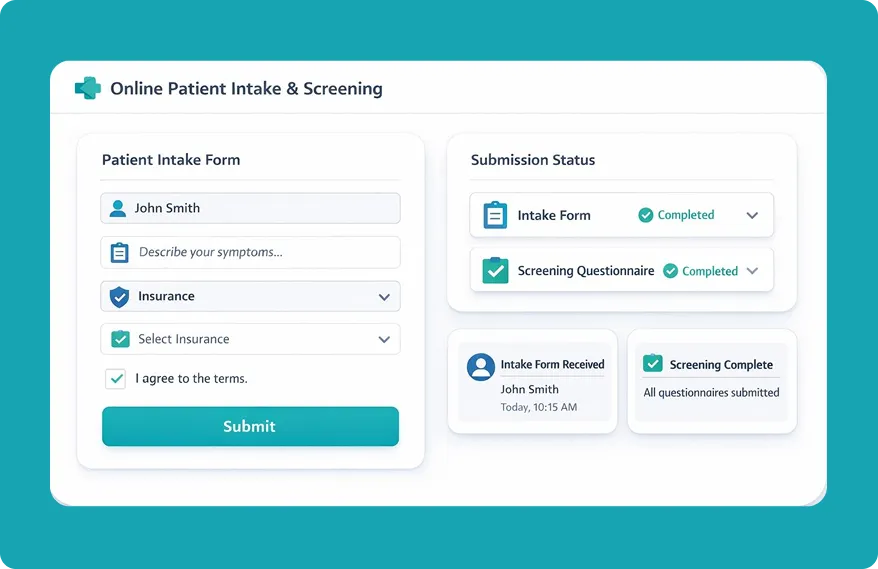
Task: Click the user avatar in Intake Form Received
Action: tap(481, 367)
